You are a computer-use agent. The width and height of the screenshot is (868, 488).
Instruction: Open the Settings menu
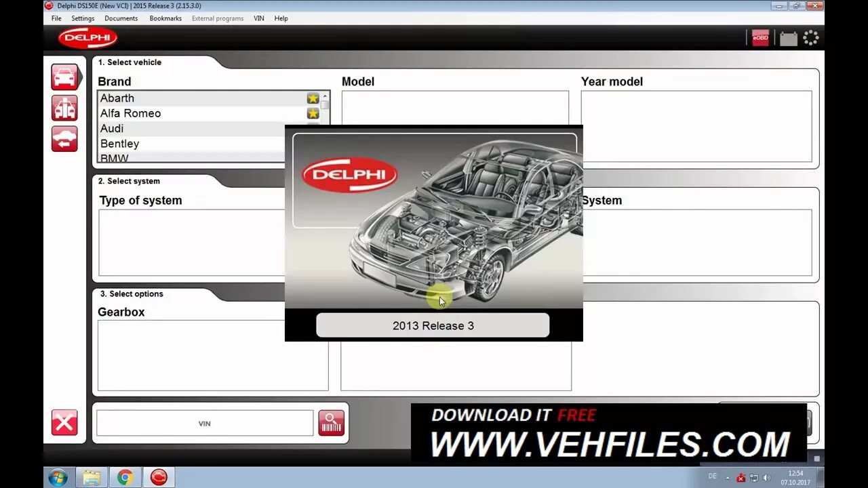(83, 18)
